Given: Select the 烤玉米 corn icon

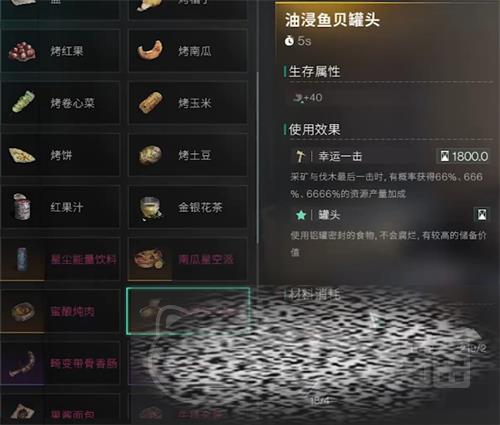Looking at the screenshot, I should click(151, 103).
